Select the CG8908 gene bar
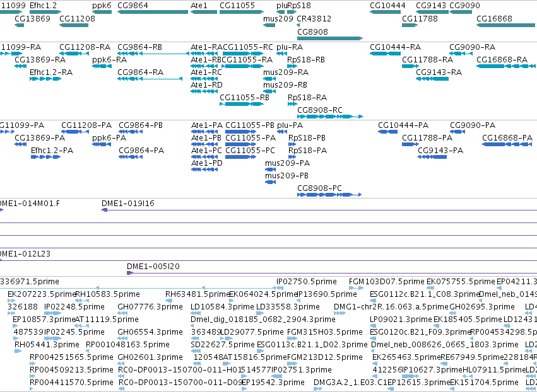 coord(330,38)
